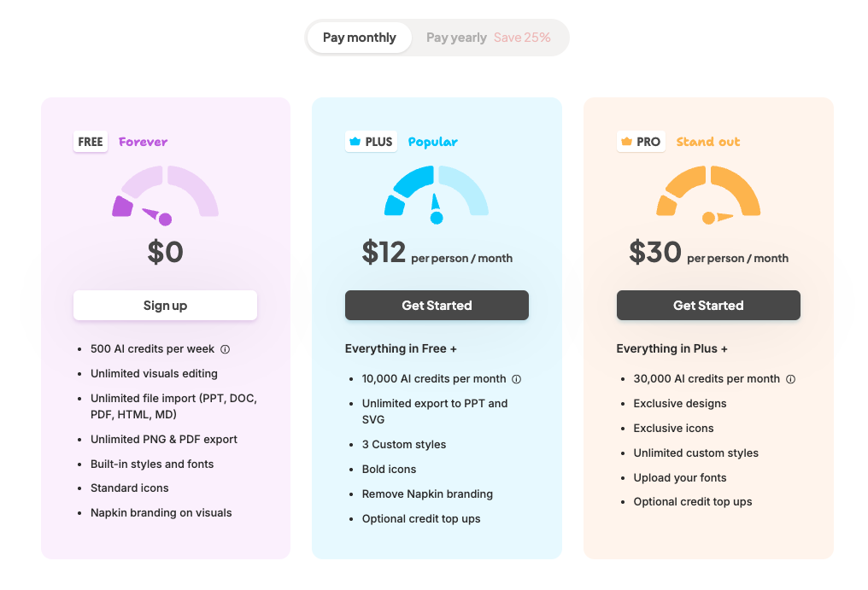Click the PLUS plan badge
Viewport: 868px width, 590px height.
[371, 142]
